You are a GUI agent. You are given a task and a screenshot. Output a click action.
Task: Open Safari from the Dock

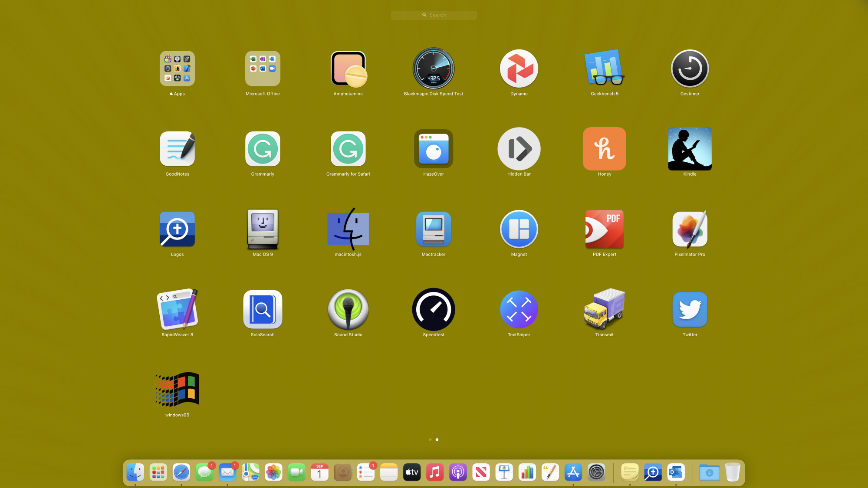(x=181, y=472)
